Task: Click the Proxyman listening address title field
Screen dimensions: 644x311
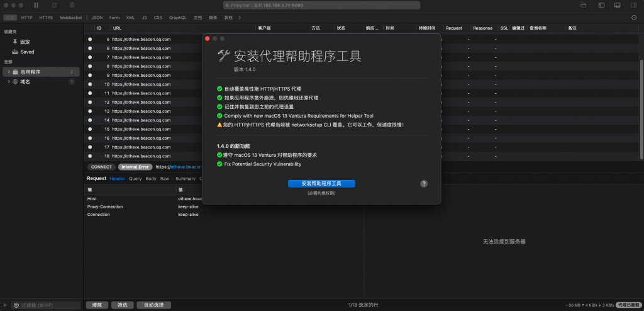Action: coord(321,5)
